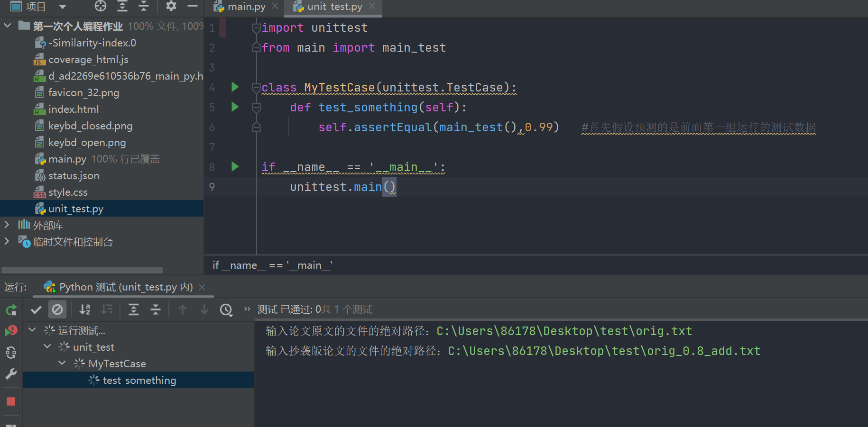Hide the project tool window
This screenshot has height=427, width=868.
[x=193, y=6]
